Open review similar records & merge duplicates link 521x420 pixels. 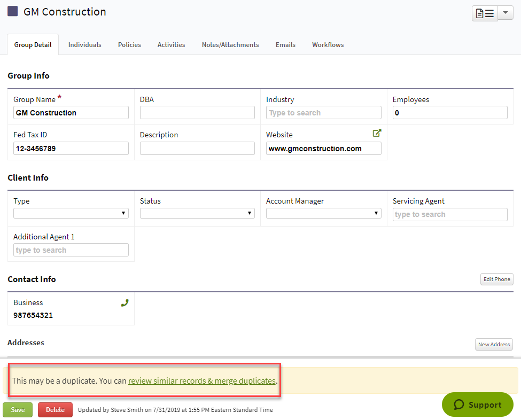click(x=201, y=381)
